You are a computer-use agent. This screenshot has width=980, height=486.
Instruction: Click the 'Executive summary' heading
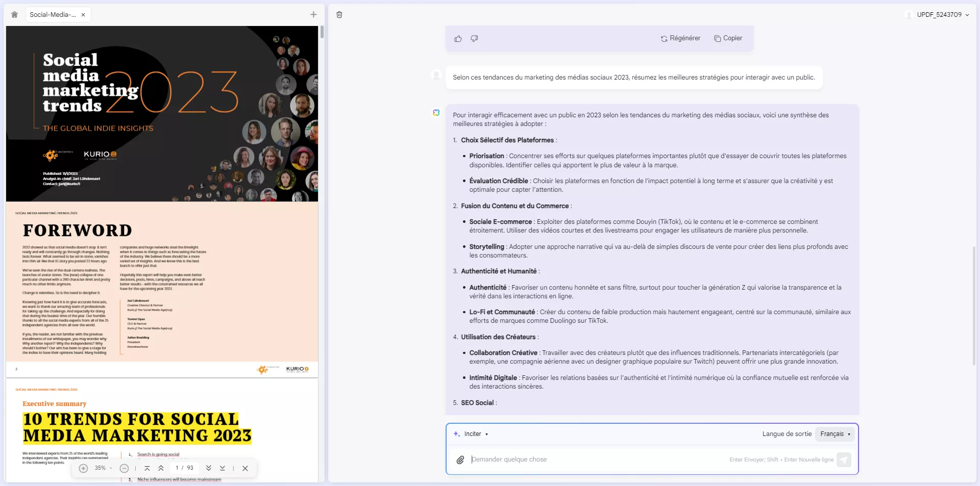(x=55, y=404)
